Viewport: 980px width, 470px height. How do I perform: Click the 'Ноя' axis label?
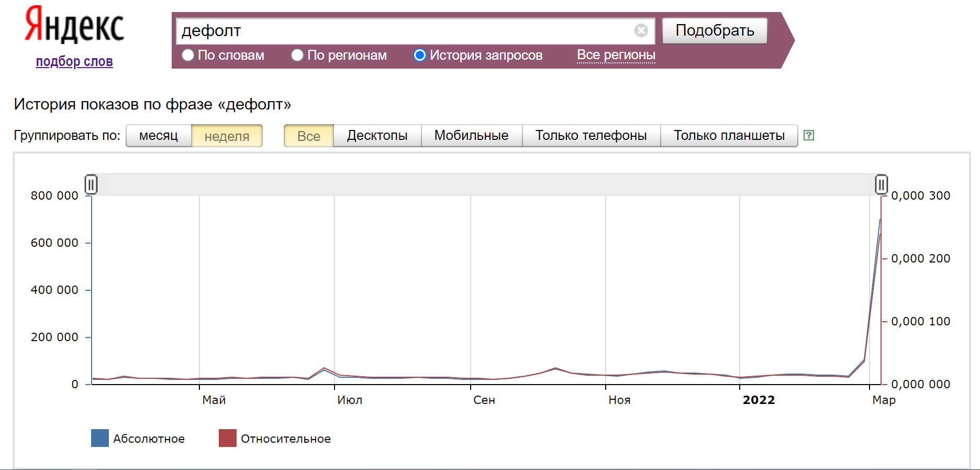pos(619,400)
